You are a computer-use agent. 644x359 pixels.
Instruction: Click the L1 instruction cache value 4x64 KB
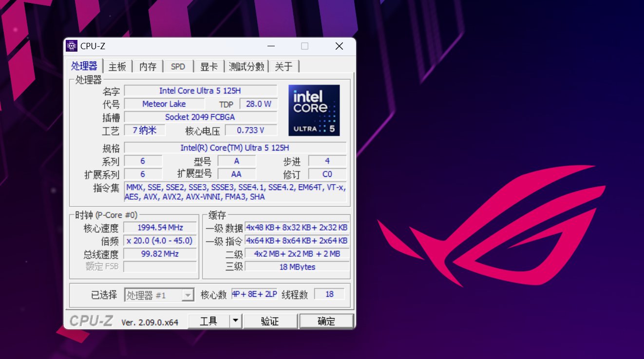pyautogui.click(x=297, y=241)
